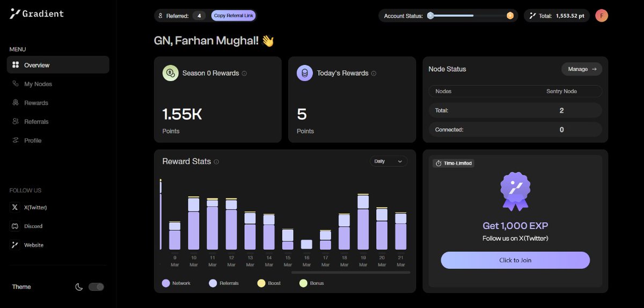
Task: Click the Total nodes row
Action: pyautogui.click(x=515, y=111)
